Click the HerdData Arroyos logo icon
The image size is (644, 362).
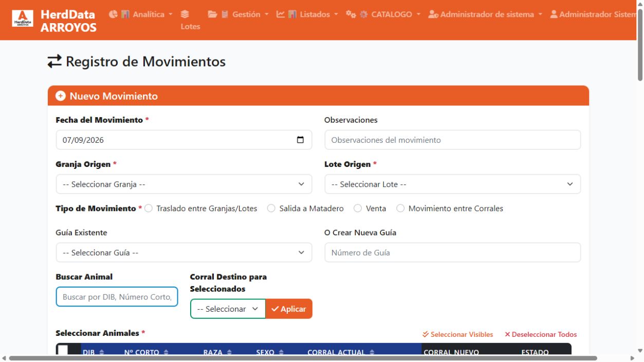click(22, 18)
